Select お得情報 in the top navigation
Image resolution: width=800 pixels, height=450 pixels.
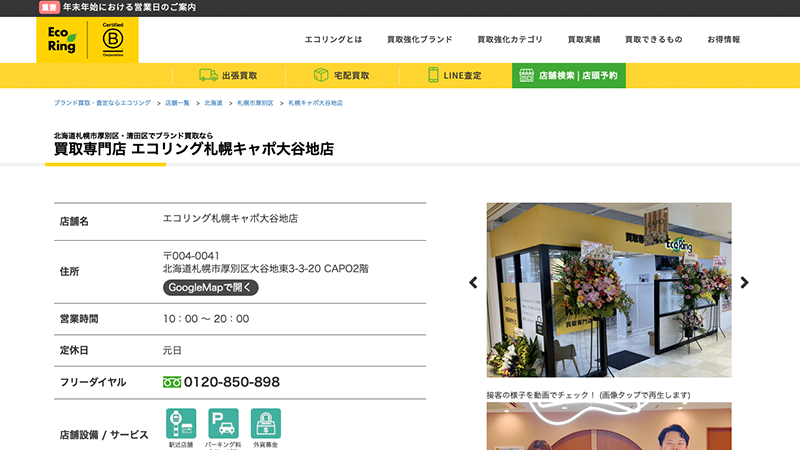(723, 39)
